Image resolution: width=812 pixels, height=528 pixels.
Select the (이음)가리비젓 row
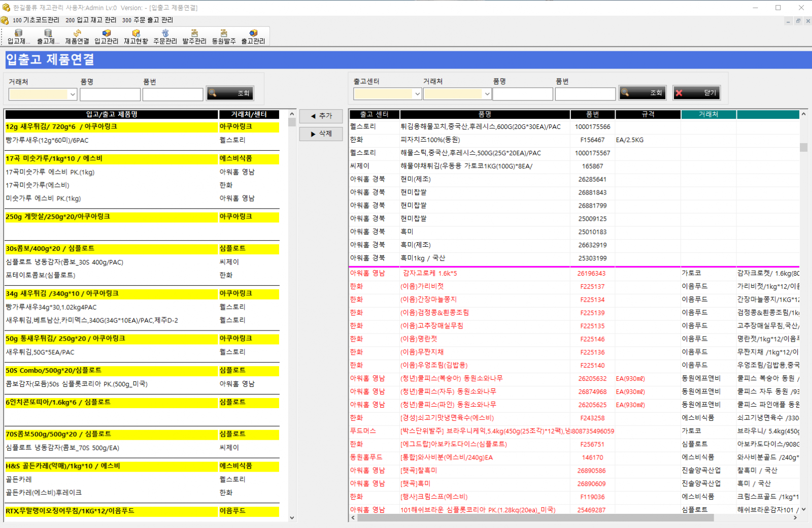574,286
